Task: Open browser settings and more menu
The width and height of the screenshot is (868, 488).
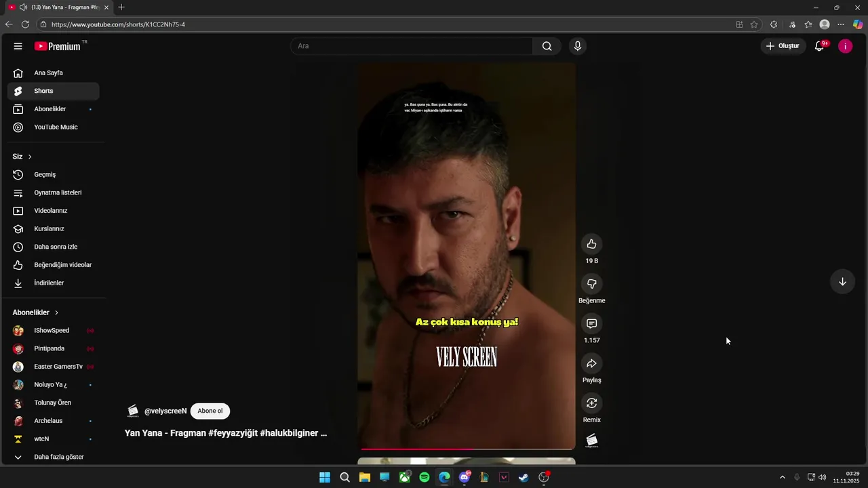Action: coord(841,24)
